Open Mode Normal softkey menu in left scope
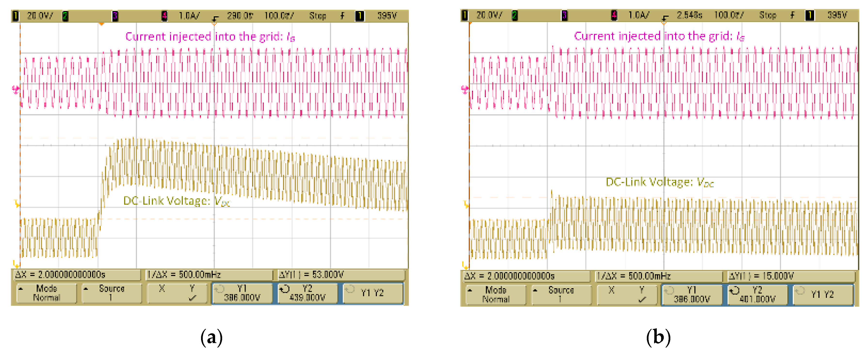This screenshot has width=868, height=353. click(x=47, y=293)
